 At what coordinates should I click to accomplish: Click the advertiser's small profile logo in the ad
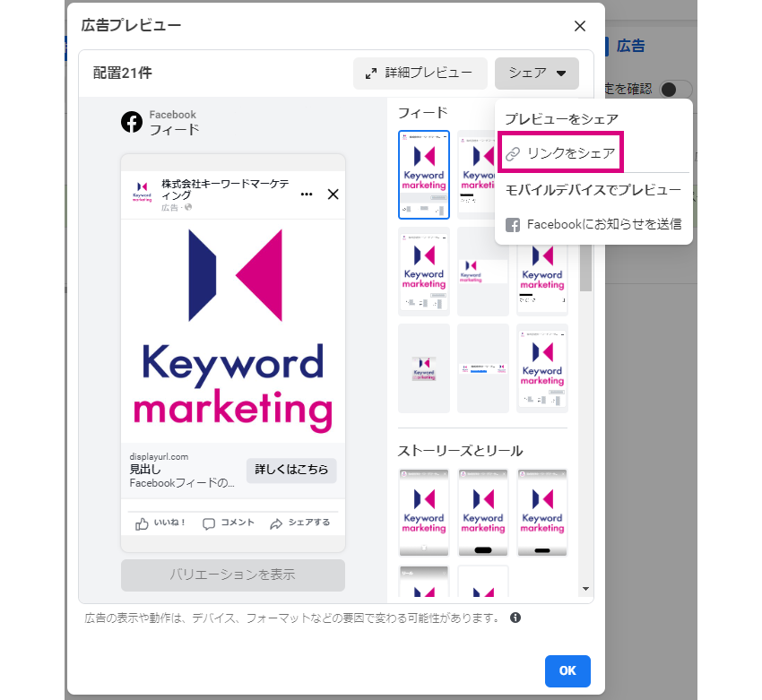click(142, 192)
